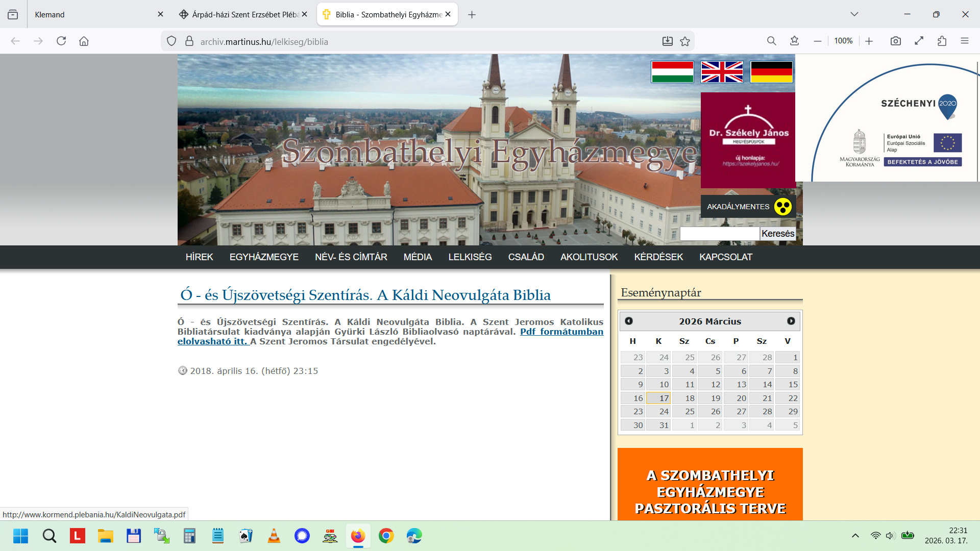Click the site search text field

719,234
